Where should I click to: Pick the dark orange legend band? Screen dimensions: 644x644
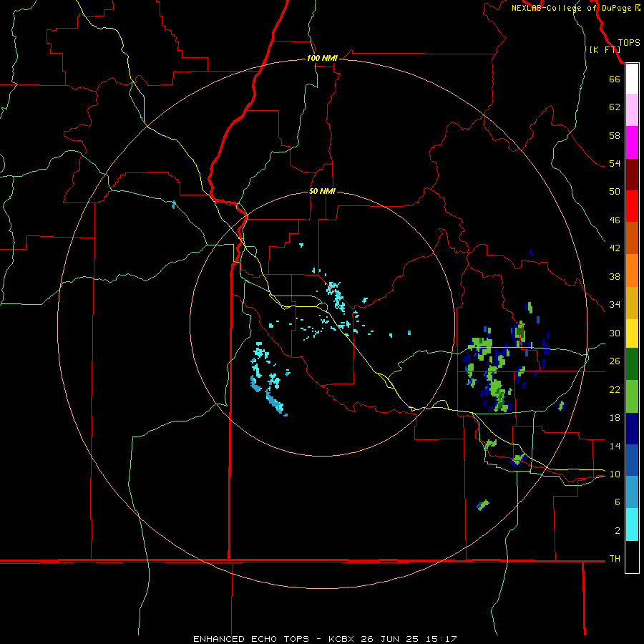tap(632, 238)
